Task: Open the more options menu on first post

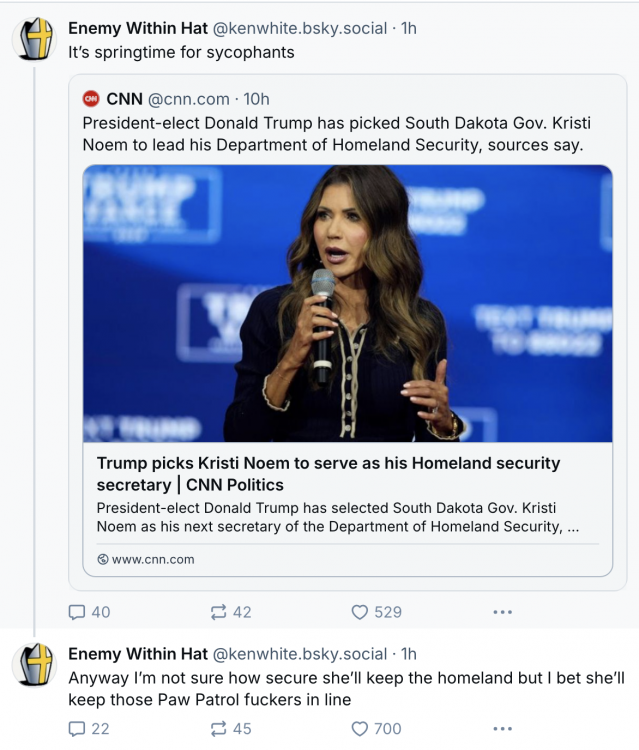Action: tap(502, 612)
